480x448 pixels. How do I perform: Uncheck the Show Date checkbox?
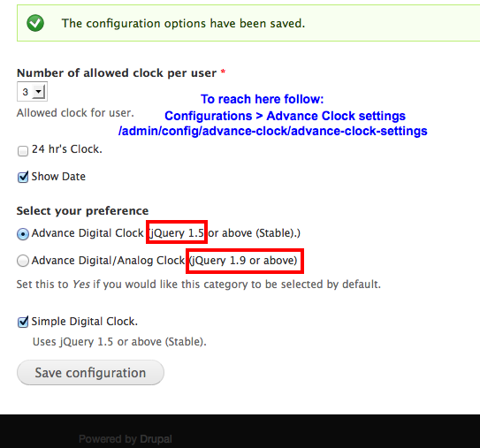23,177
